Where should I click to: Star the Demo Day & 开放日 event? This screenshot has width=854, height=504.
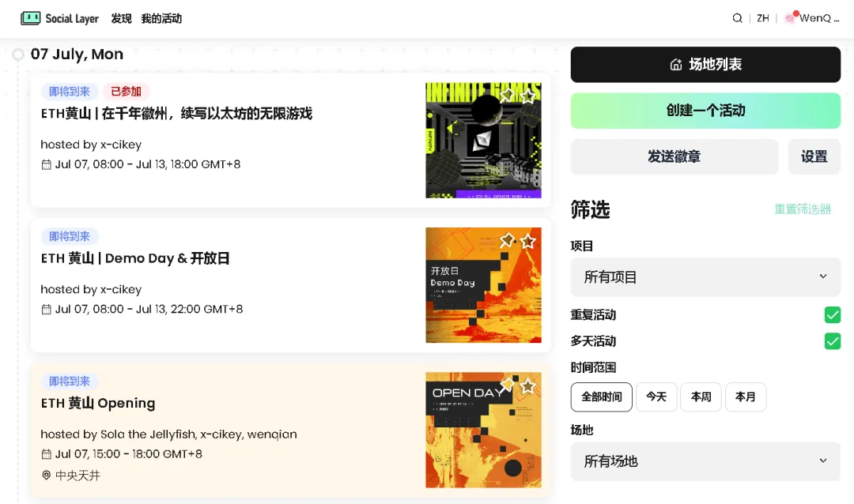(527, 241)
